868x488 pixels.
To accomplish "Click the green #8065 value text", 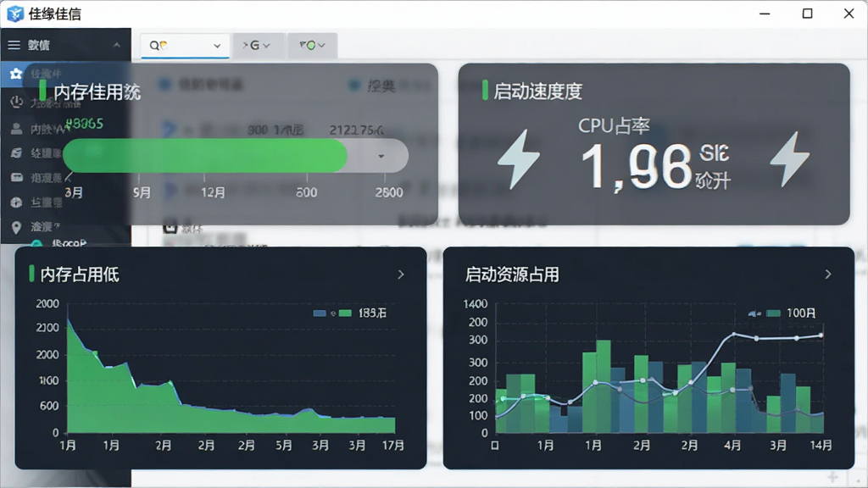I will [84, 124].
